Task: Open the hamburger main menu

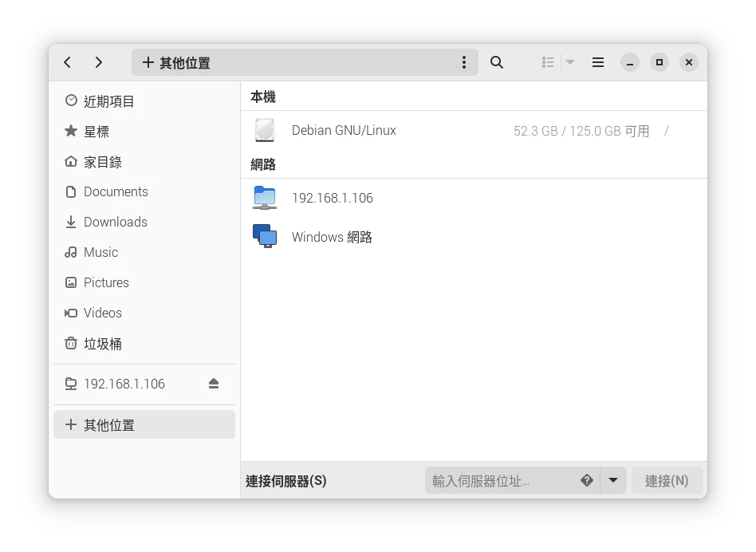Action: pos(598,62)
